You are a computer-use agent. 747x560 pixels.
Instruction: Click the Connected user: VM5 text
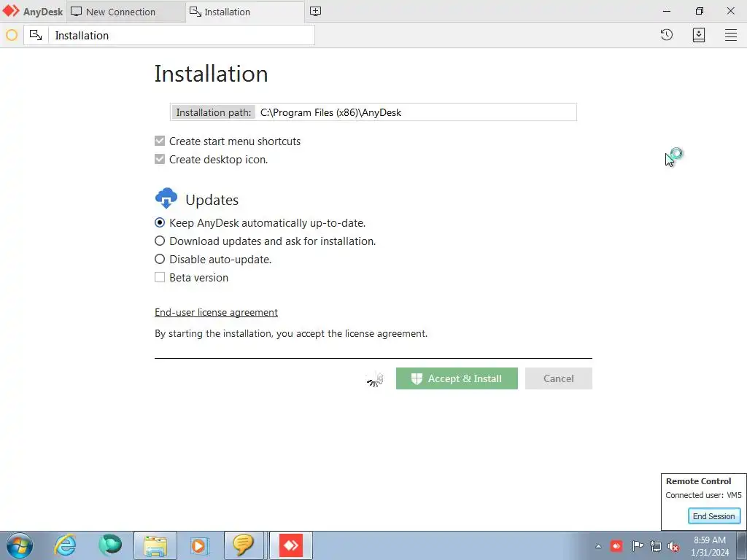pos(703,495)
